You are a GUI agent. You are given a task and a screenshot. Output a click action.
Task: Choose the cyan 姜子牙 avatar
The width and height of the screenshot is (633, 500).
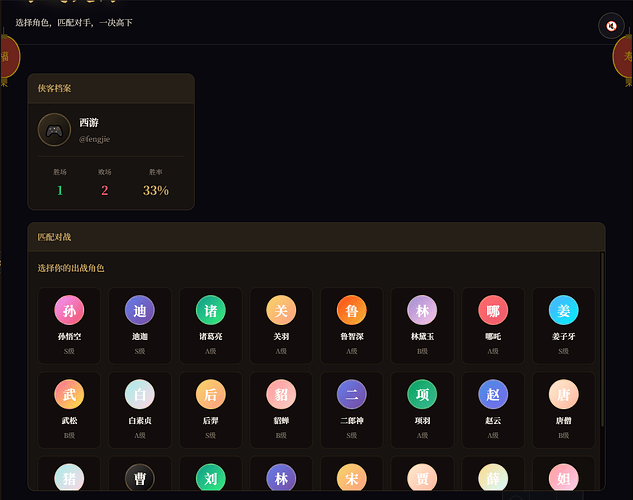pyautogui.click(x=564, y=310)
